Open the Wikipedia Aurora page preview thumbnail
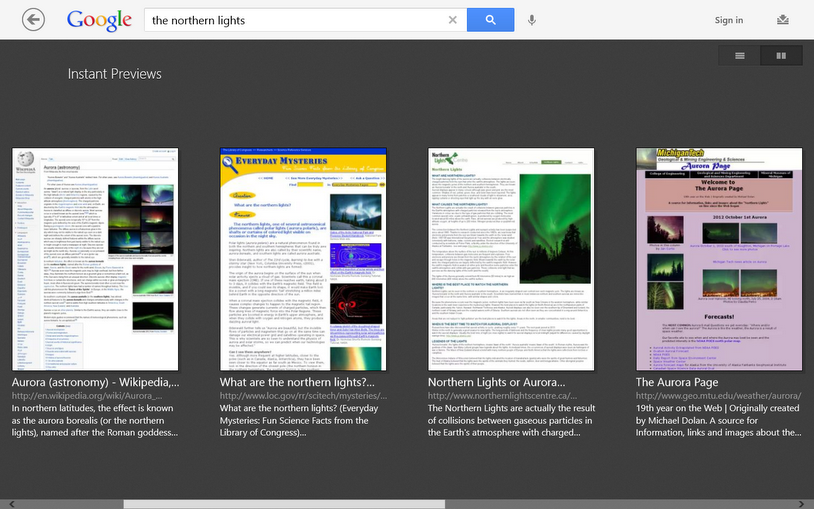The image size is (814, 509). point(96,259)
